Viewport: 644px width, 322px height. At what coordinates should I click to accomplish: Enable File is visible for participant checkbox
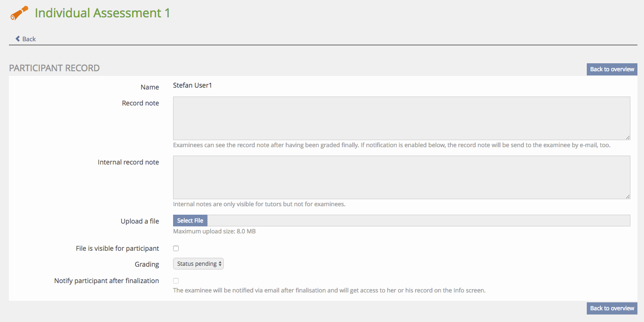[x=176, y=248]
